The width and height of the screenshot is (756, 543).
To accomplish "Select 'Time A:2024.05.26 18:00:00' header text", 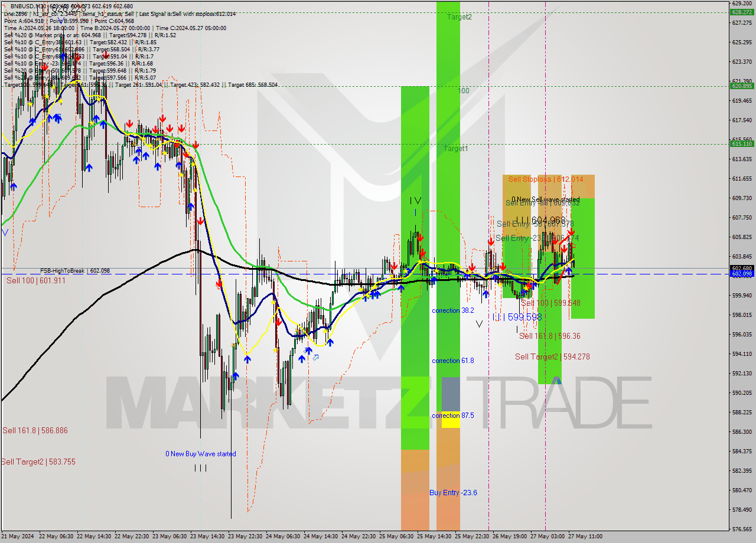I will point(39,28).
